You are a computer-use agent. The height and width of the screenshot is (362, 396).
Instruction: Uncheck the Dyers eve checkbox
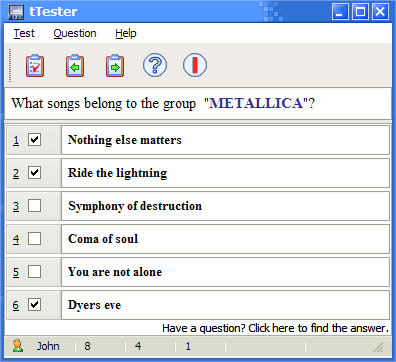tap(35, 305)
